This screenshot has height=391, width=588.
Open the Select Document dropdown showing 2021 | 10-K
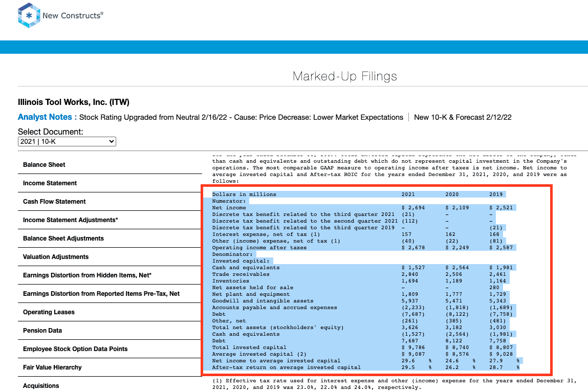pos(67,141)
